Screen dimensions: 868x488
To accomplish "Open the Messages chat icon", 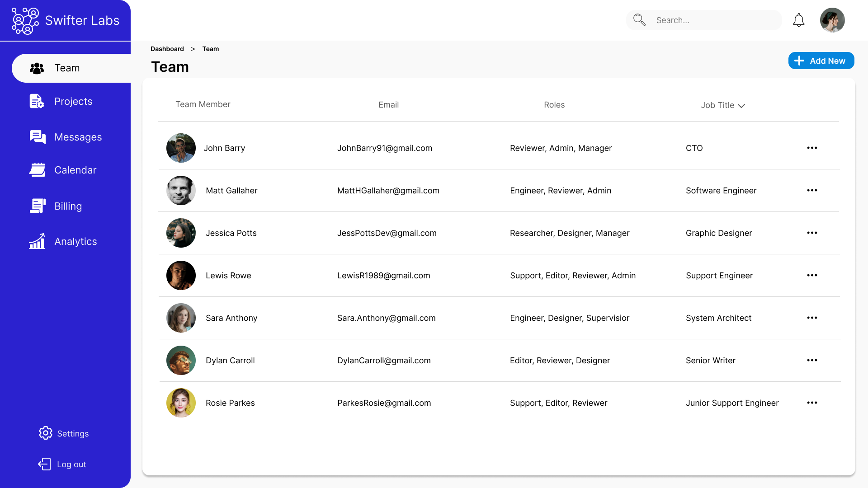I will 38,137.
